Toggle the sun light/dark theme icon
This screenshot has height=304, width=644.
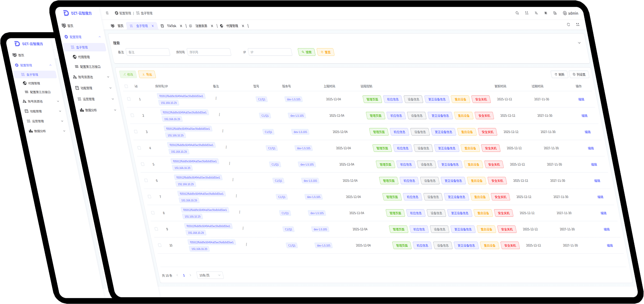pos(545,13)
